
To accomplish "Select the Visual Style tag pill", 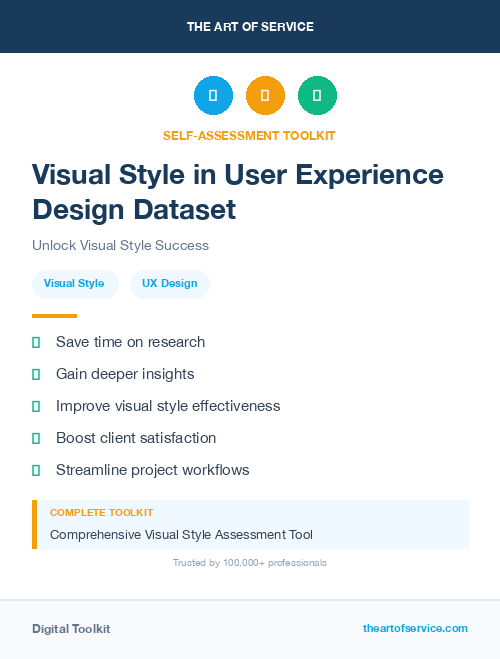I will (75, 284).
